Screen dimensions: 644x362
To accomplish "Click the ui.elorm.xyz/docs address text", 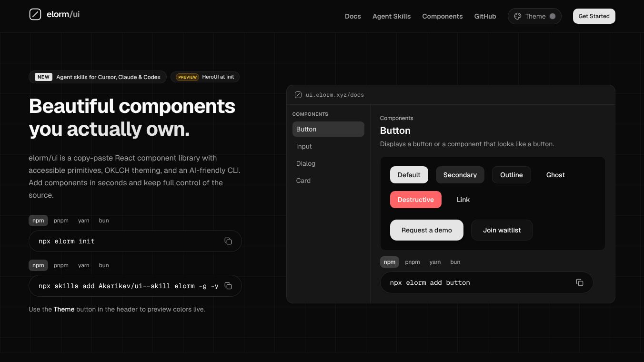I will [335, 95].
